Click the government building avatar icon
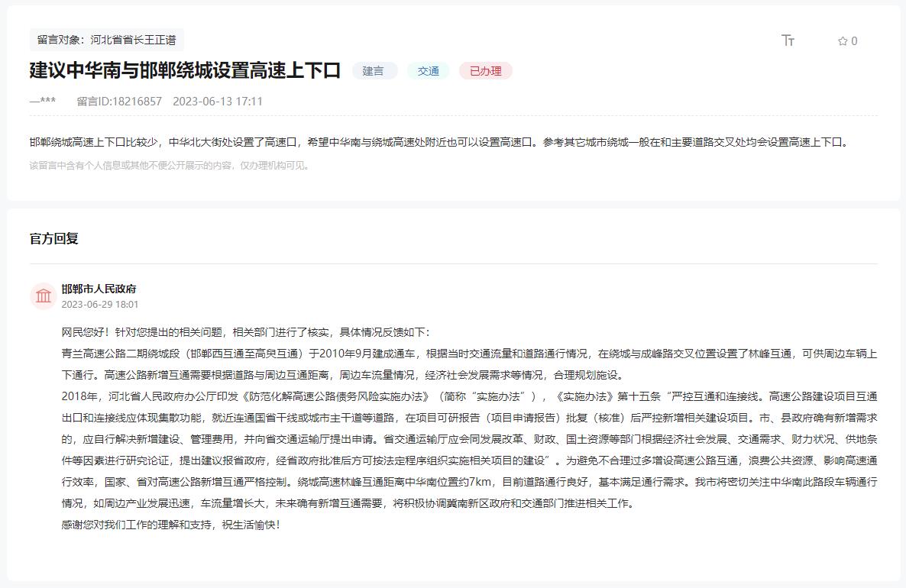This screenshot has width=906, height=588. [44, 296]
